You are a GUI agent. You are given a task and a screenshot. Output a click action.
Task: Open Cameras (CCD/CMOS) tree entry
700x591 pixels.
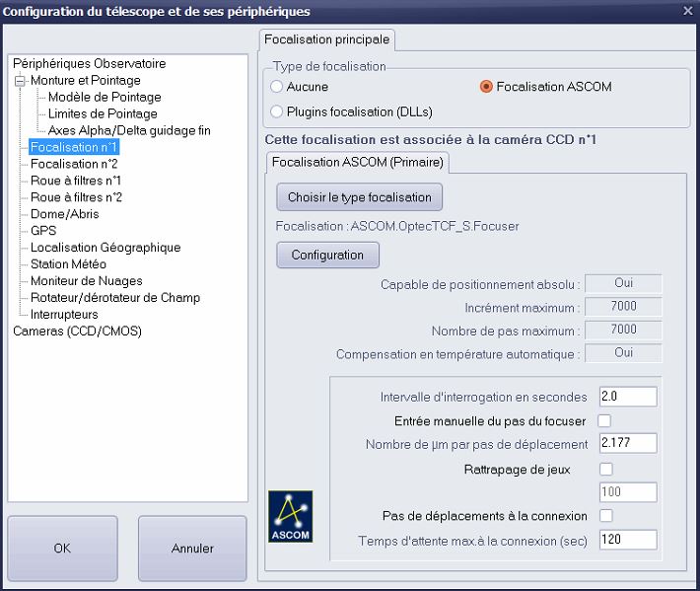tap(77, 332)
